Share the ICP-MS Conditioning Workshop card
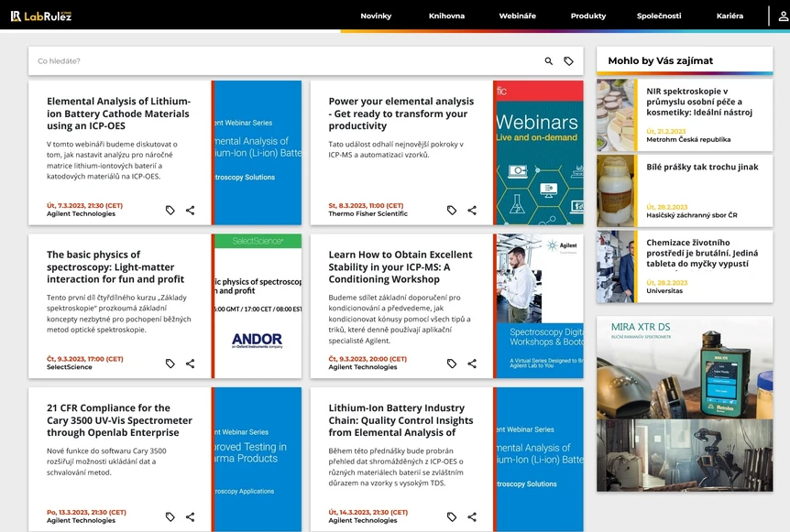790x532 pixels. click(x=472, y=364)
